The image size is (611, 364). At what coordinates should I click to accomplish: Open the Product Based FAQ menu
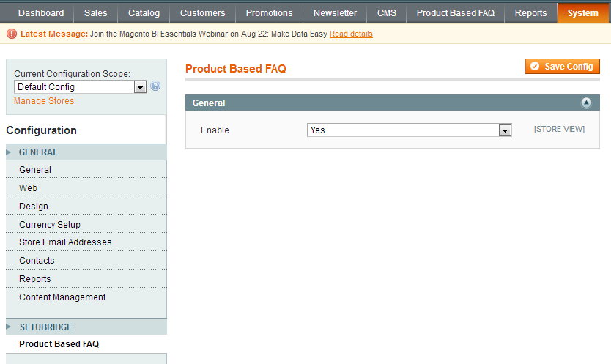click(456, 13)
